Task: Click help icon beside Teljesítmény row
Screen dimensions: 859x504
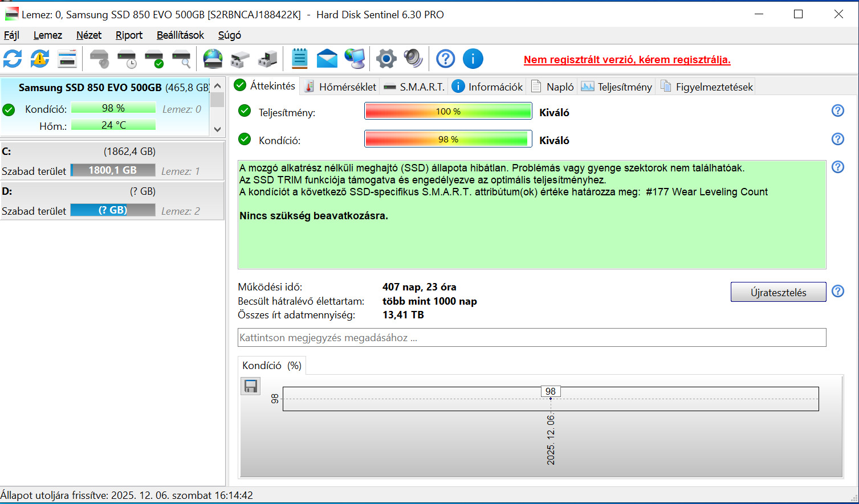Action: pyautogui.click(x=837, y=110)
